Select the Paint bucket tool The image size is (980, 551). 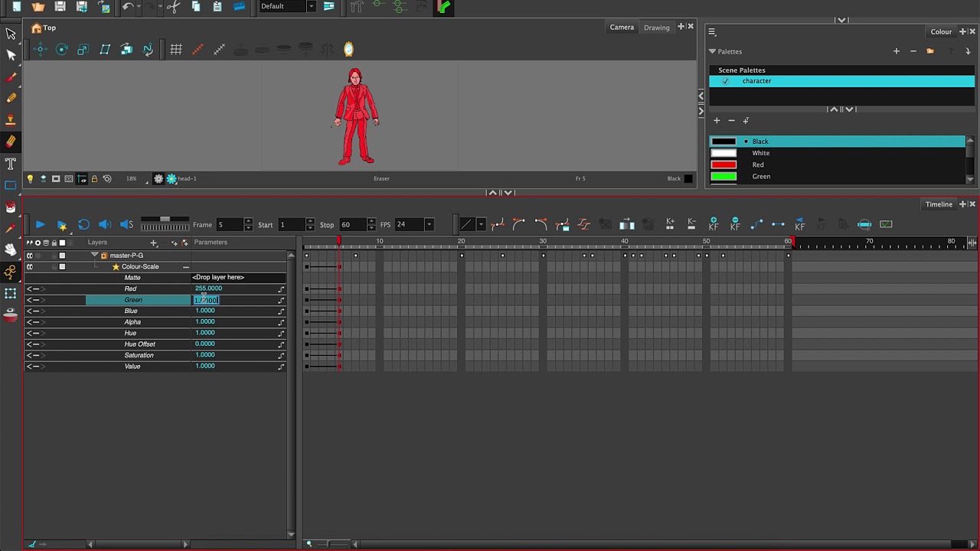click(11, 207)
